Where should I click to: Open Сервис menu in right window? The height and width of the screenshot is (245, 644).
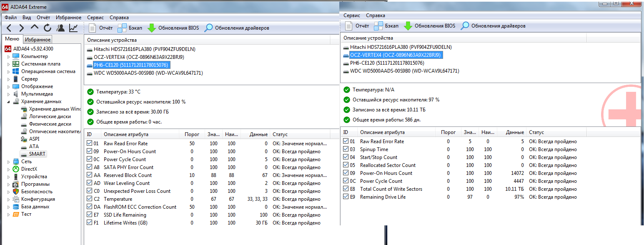352,15
